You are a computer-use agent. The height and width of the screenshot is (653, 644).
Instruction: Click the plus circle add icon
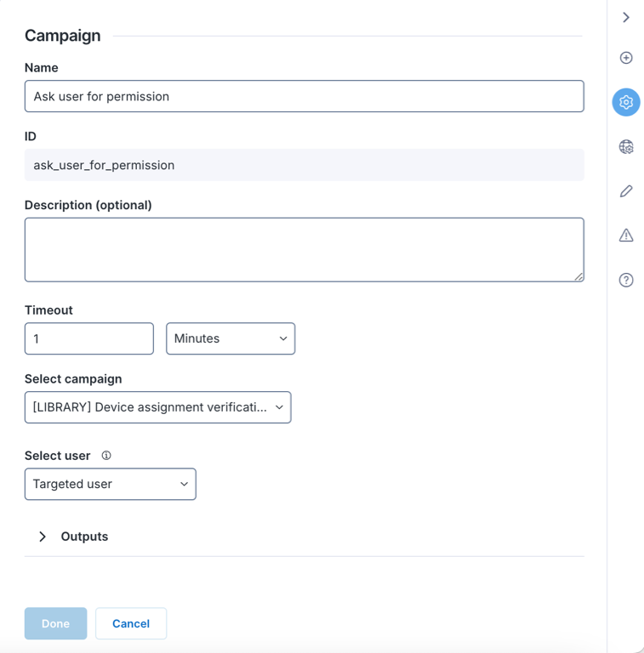click(x=626, y=58)
